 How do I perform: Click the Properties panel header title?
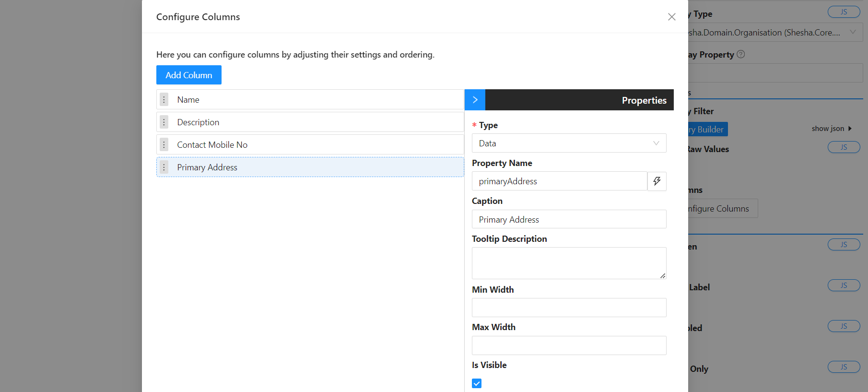644,100
